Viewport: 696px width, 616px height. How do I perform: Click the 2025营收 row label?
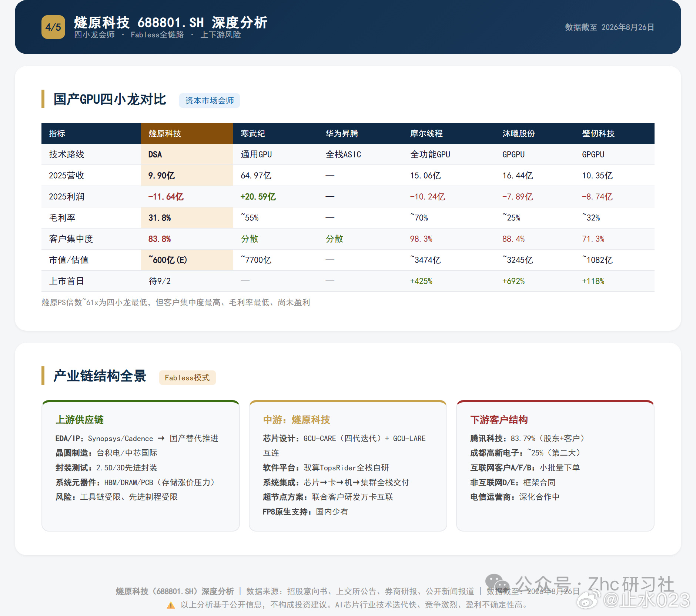click(x=67, y=176)
